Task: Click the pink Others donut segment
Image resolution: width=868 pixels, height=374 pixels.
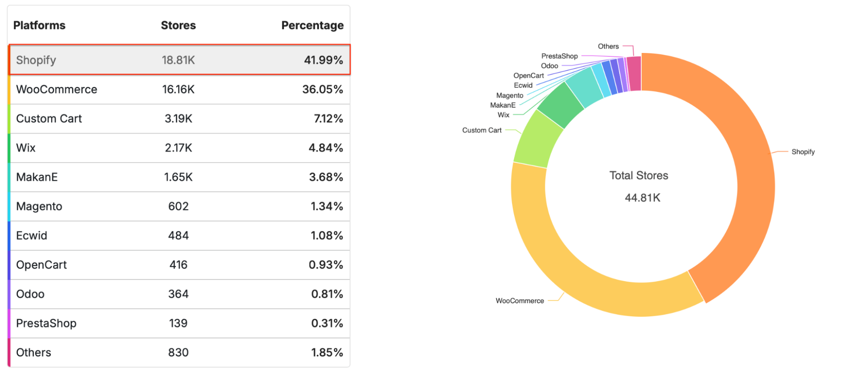Action: [x=634, y=74]
